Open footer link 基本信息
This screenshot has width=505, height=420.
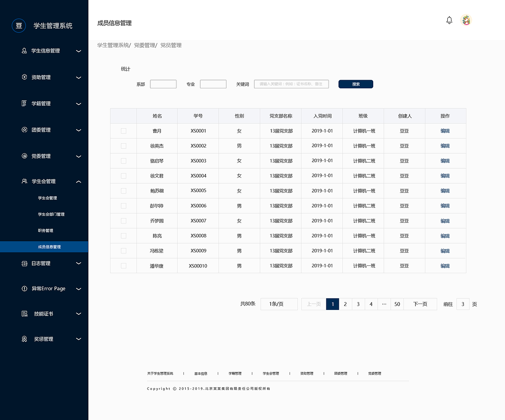pos(201,373)
